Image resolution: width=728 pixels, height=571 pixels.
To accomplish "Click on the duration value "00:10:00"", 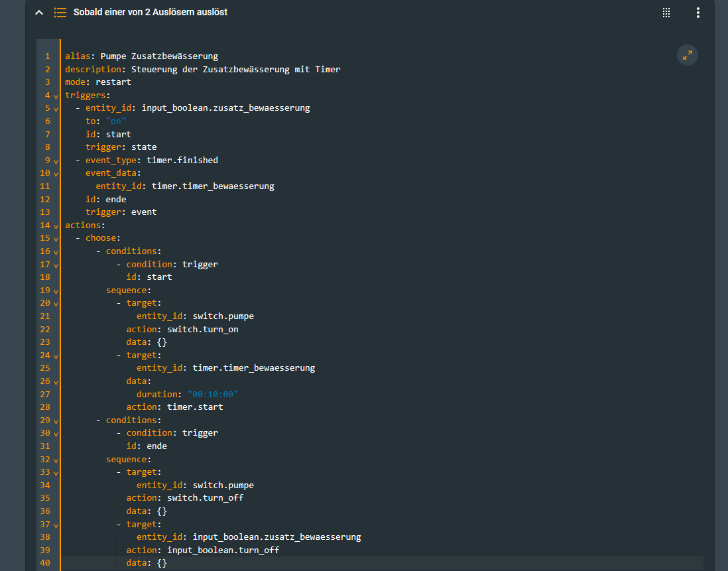I will (212, 394).
